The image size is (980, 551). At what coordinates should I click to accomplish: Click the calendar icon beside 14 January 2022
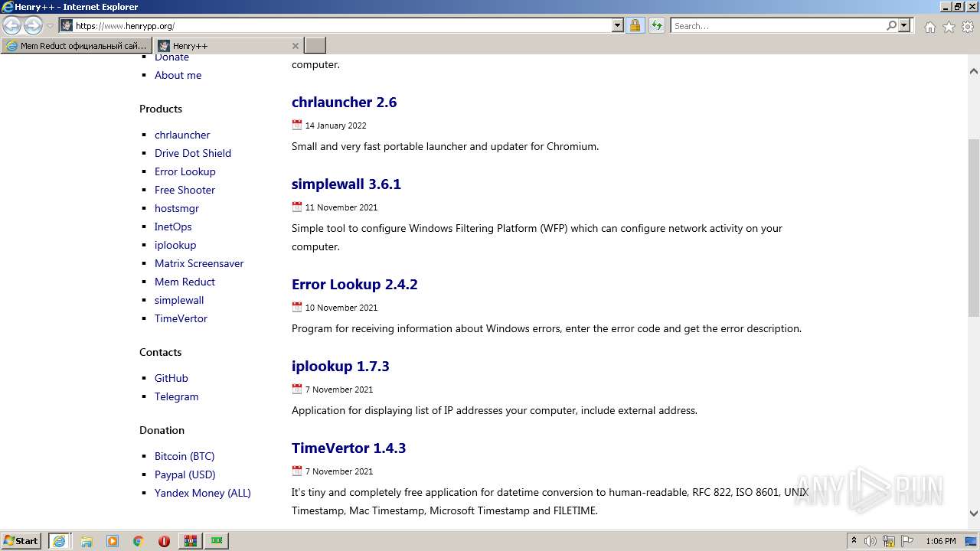297,125
